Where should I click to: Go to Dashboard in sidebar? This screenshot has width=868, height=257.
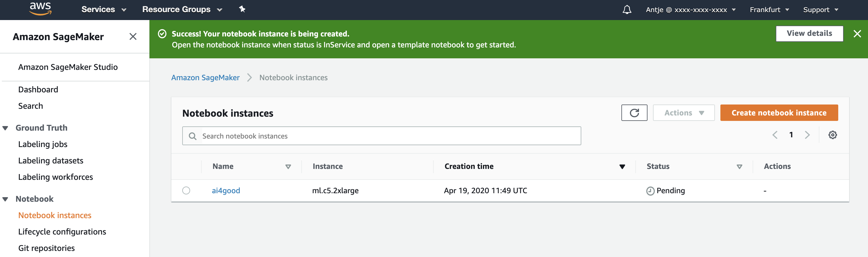pos(38,89)
